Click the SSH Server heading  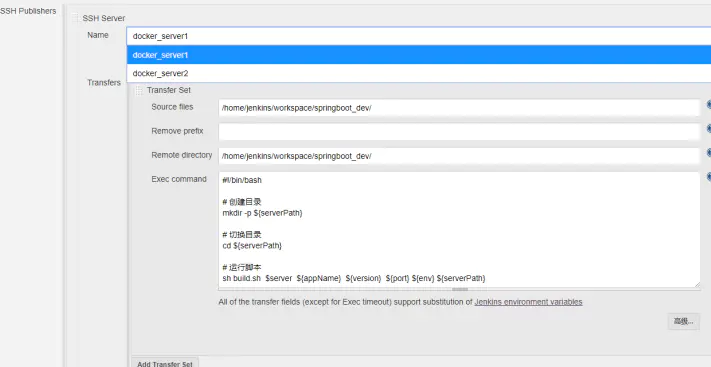click(x=104, y=18)
